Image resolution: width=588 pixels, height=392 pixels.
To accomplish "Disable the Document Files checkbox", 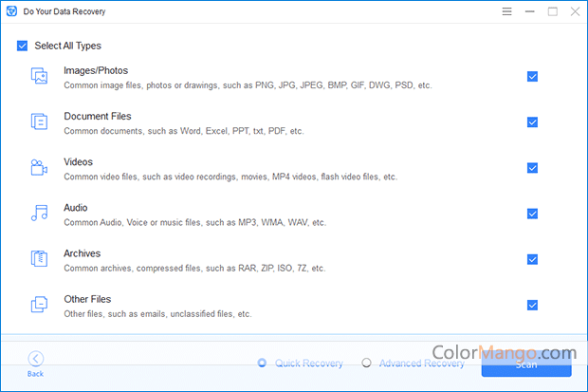I will tap(532, 121).
